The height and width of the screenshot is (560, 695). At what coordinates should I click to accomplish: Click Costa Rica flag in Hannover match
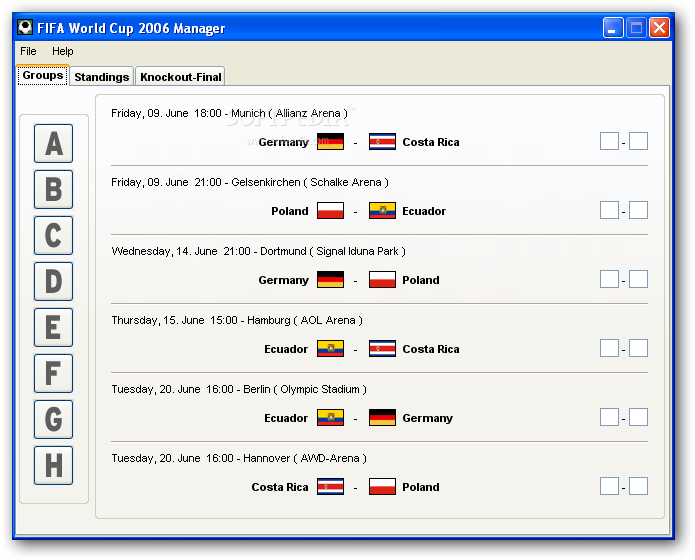pyautogui.click(x=330, y=486)
